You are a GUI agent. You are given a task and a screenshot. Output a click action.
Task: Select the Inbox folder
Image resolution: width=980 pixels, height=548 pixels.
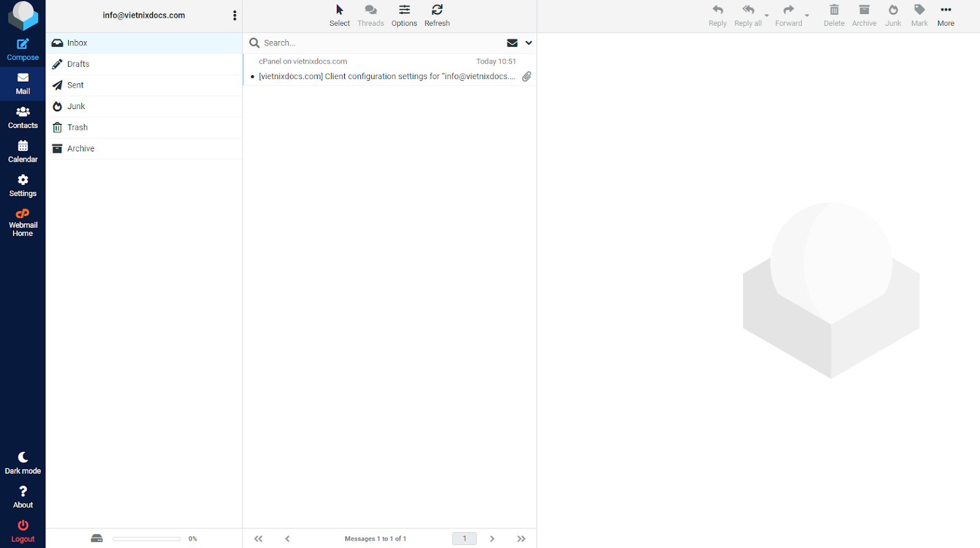[x=144, y=43]
